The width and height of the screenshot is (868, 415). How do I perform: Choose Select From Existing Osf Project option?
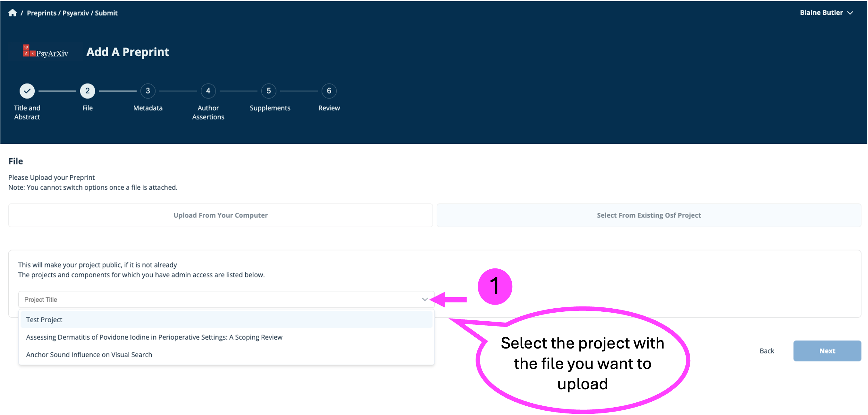click(649, 215)
